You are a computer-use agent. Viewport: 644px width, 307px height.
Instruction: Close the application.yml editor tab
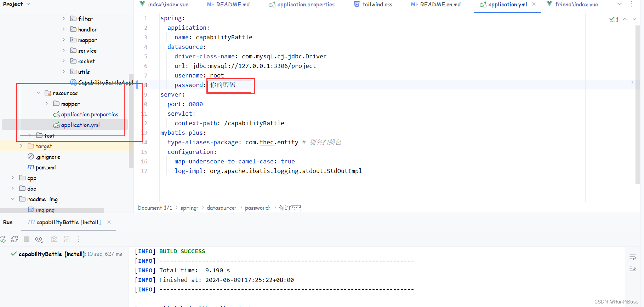click(x=534, y=4)
